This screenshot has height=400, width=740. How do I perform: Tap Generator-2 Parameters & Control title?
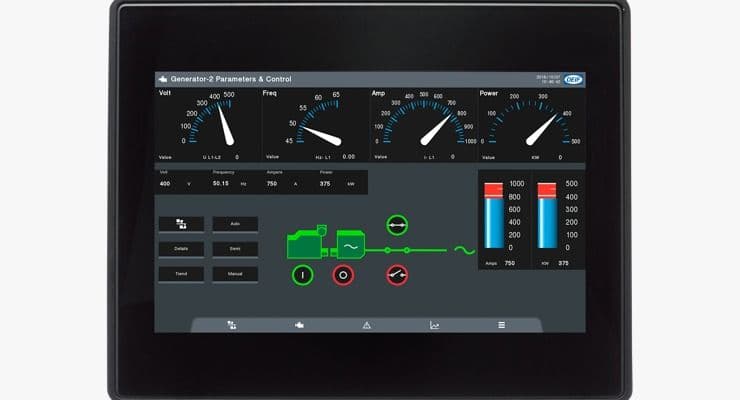pyautogui.click(x=231, y=79)
